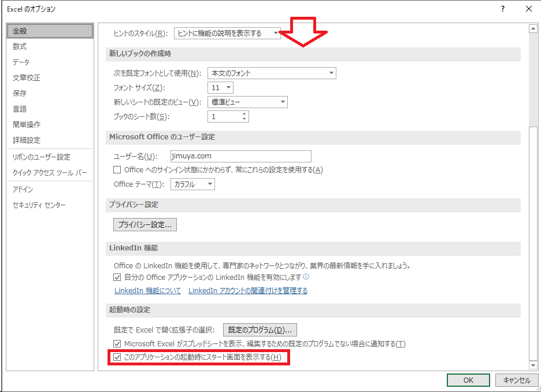Confirm with the OK button
The width and height of the screenshot is (541, 392).
[468, 380]
